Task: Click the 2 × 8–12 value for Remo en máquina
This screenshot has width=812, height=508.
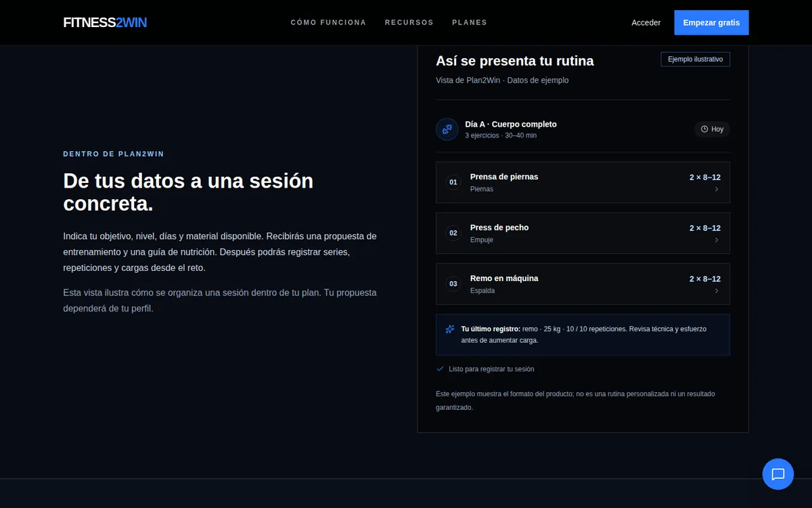Action: [705, 278]
